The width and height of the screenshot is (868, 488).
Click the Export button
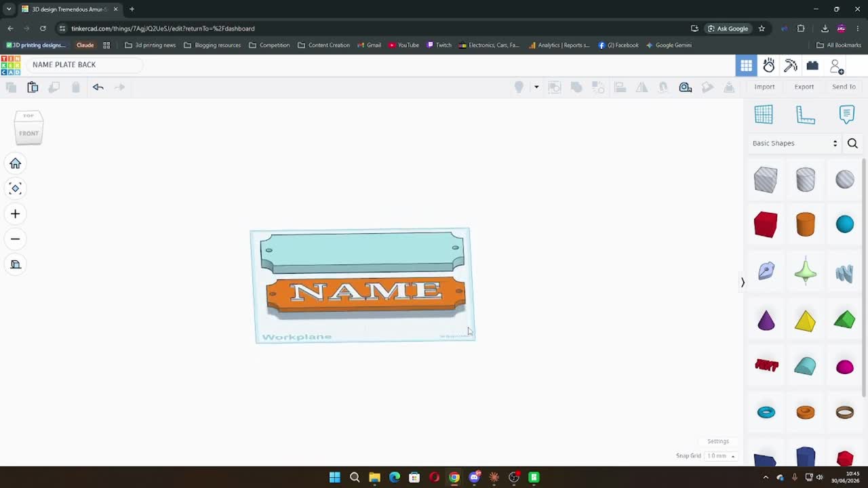(804, 87)
